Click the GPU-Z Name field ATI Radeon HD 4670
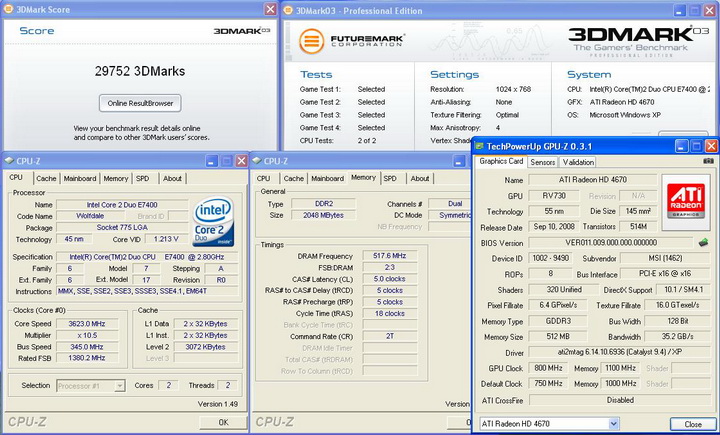 pyautogui.click(x=593, y=180)
